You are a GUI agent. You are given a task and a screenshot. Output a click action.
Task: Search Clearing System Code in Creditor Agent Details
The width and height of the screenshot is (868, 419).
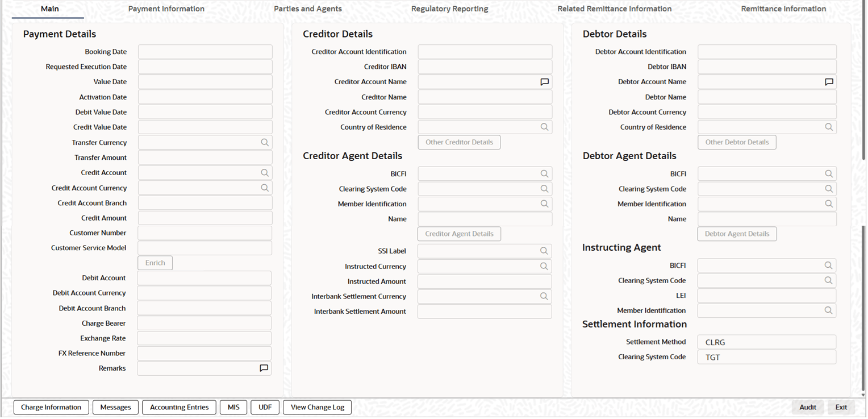point(544,189)
